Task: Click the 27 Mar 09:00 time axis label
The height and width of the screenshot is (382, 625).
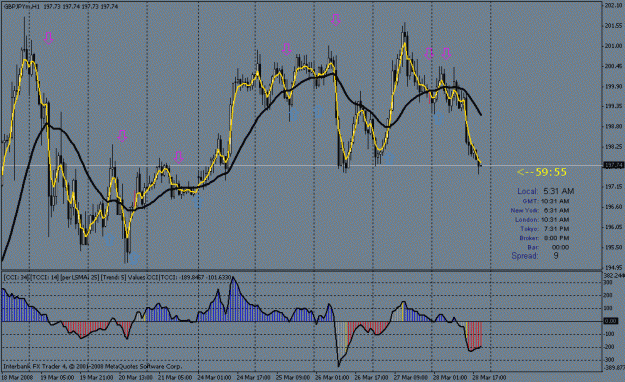Action: tap(410, 377)
